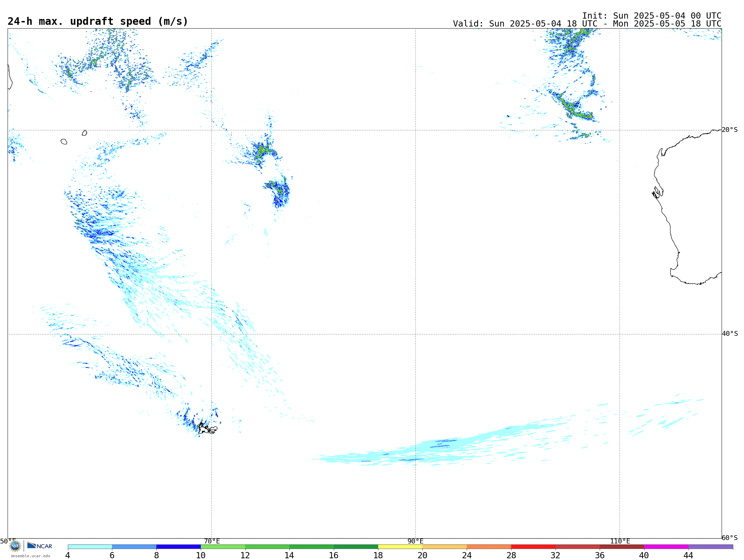Click the colorbar tick label 20
The height and width of the screenshot is (560, 744).
(423, 555)
